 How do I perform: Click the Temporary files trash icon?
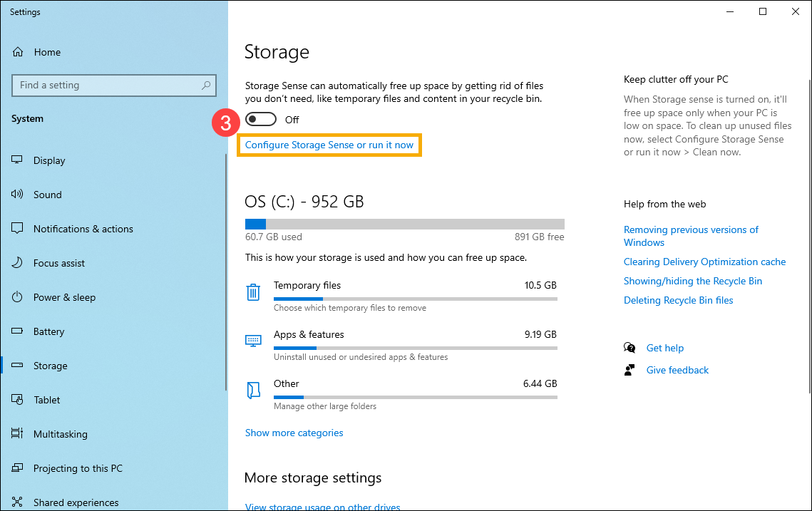click(x=253, y=291)
